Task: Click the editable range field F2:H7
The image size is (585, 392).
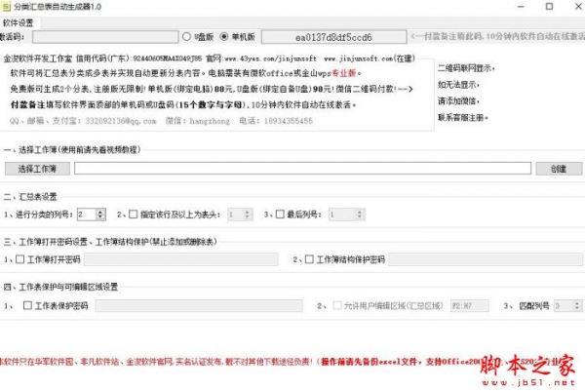Action: click(x=470, y=306)
